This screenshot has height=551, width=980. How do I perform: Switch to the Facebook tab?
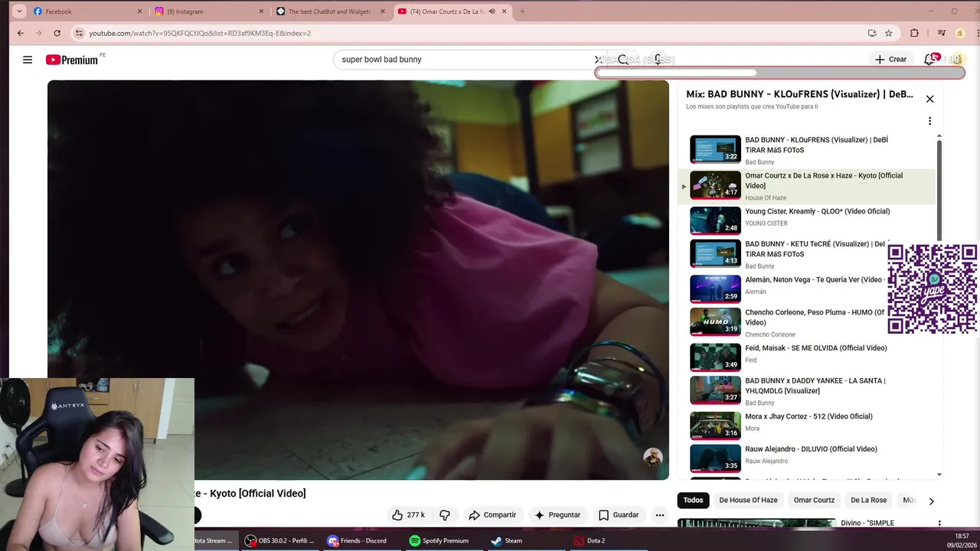point(88,11)
